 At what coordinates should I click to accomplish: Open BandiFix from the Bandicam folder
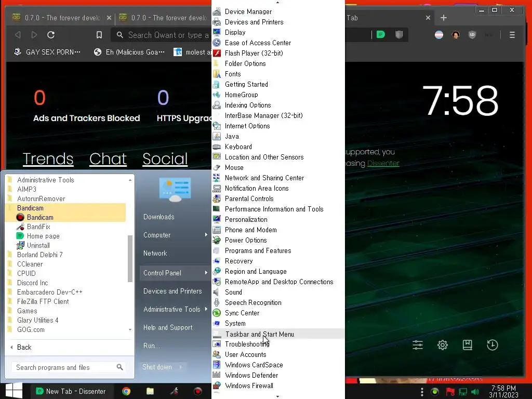pyautogui.click(x=38, y=227)
